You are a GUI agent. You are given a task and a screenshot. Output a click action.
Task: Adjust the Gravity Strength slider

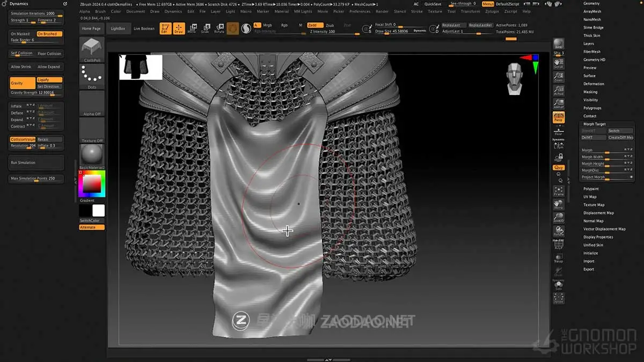pyautogui.click(x=32, y=91)
